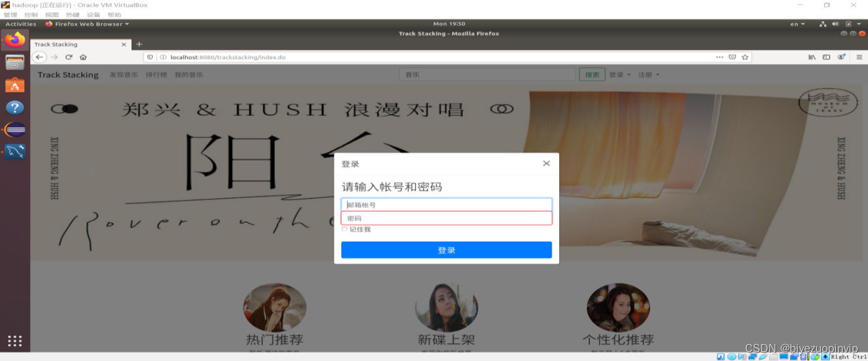Open the Firefox Library icon
Screen dimensions: 868x361
[x=812, y=57]
